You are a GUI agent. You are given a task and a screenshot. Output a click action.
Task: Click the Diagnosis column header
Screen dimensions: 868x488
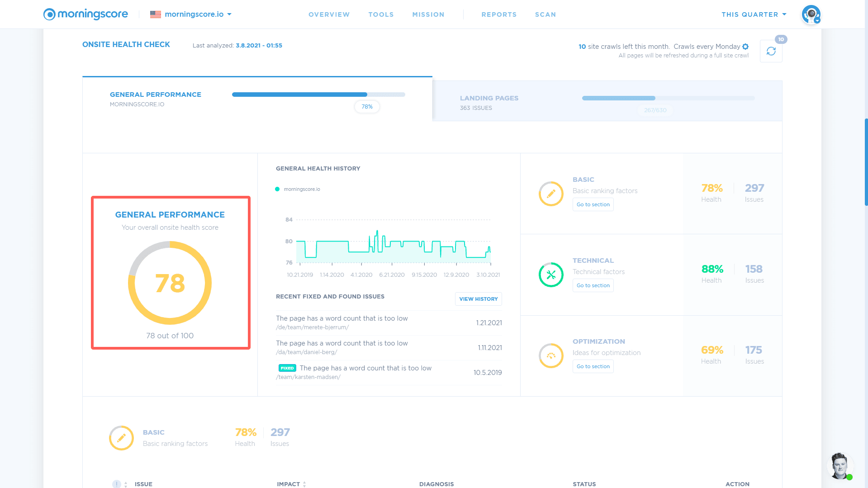436,484
